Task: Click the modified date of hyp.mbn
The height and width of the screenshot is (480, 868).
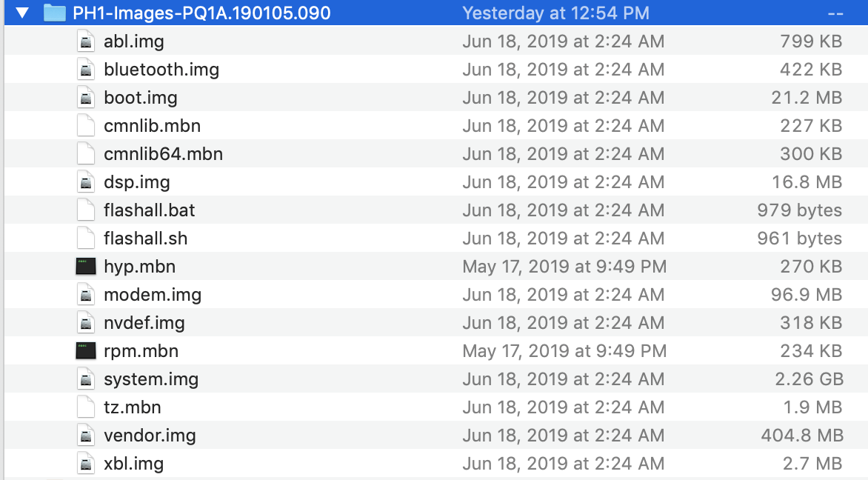Action: coord(564,267)
